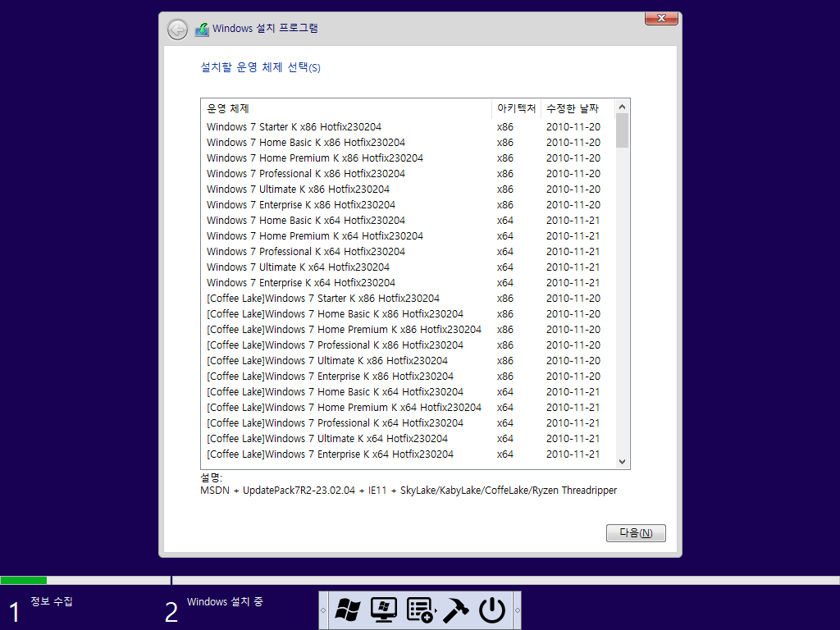840x630 pixels.
Task: Click the left arrow handle of bottom toolbar
Action: pos(323,610)
